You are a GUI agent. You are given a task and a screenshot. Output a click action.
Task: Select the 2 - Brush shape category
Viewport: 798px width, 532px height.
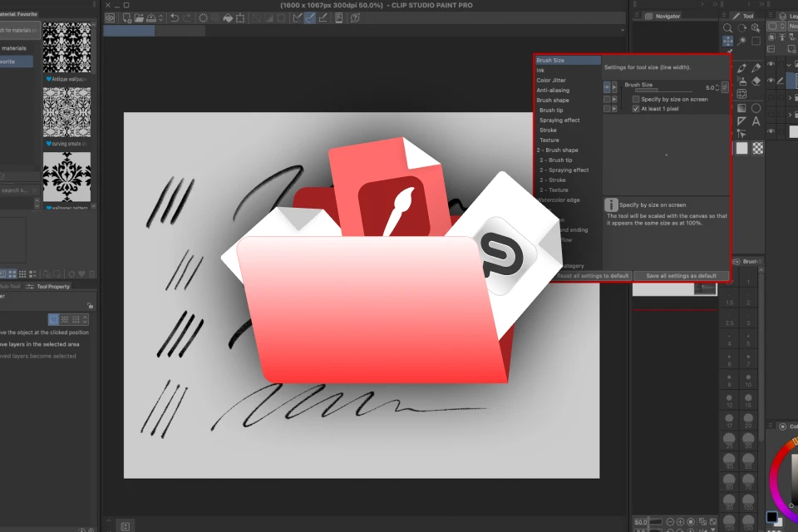557,150
